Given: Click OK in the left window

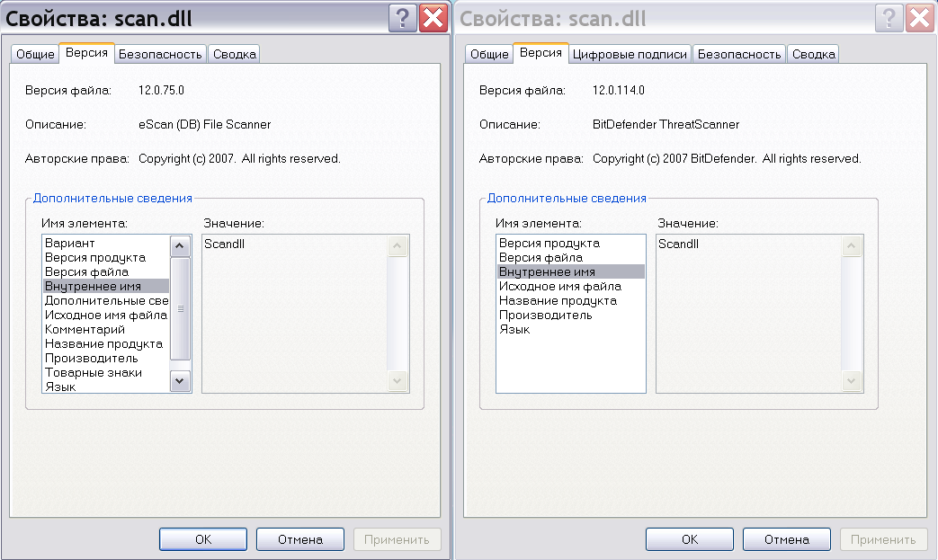Looking at the screenshot, I should click(x=203, y=539).
